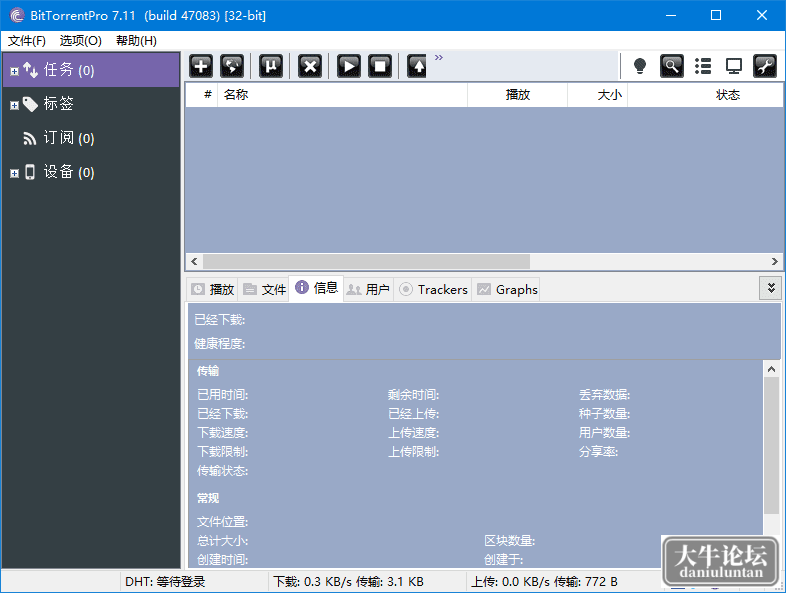The height and width of the screenshot is (593, 786).
Task: Expand the 任务 tree node
Action: point(15,71)
